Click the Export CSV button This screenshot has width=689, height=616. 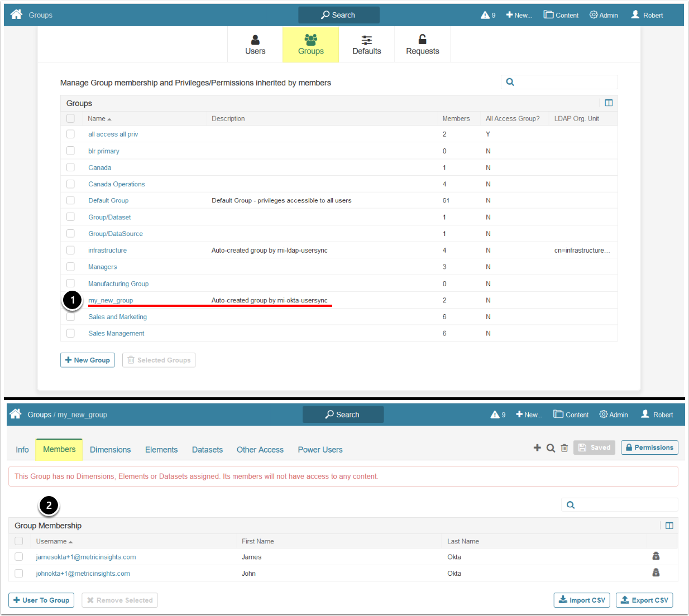point(644,600)
